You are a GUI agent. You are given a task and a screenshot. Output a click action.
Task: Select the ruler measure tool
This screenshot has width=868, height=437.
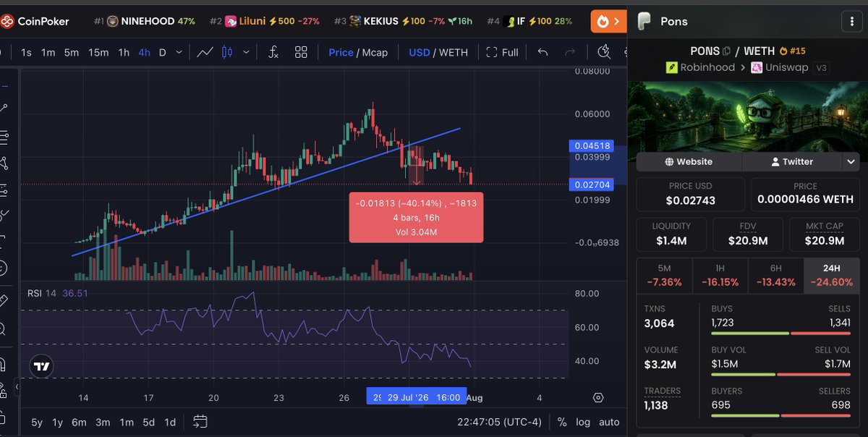click(x=3, y=300)
